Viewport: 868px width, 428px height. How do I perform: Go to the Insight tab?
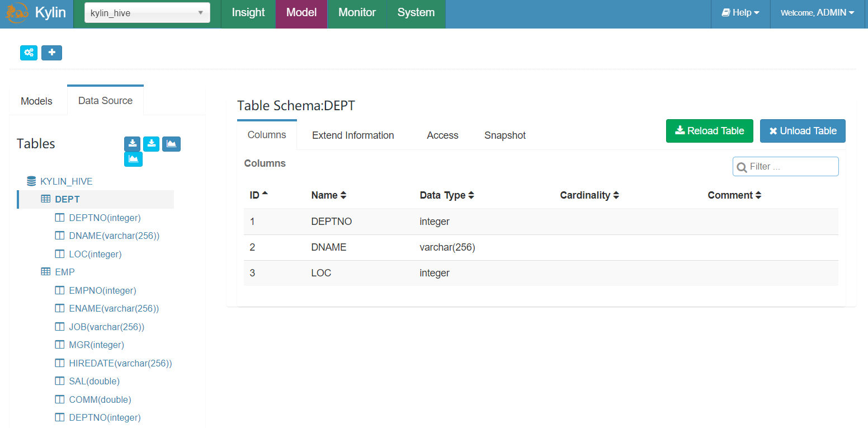coord(248,13)
